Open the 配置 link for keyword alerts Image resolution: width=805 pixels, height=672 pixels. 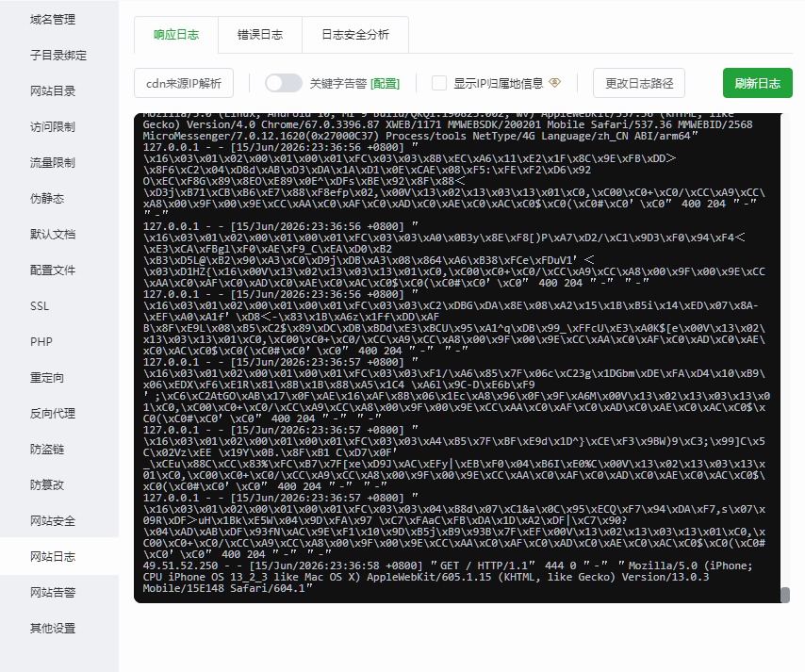(385, 83)
